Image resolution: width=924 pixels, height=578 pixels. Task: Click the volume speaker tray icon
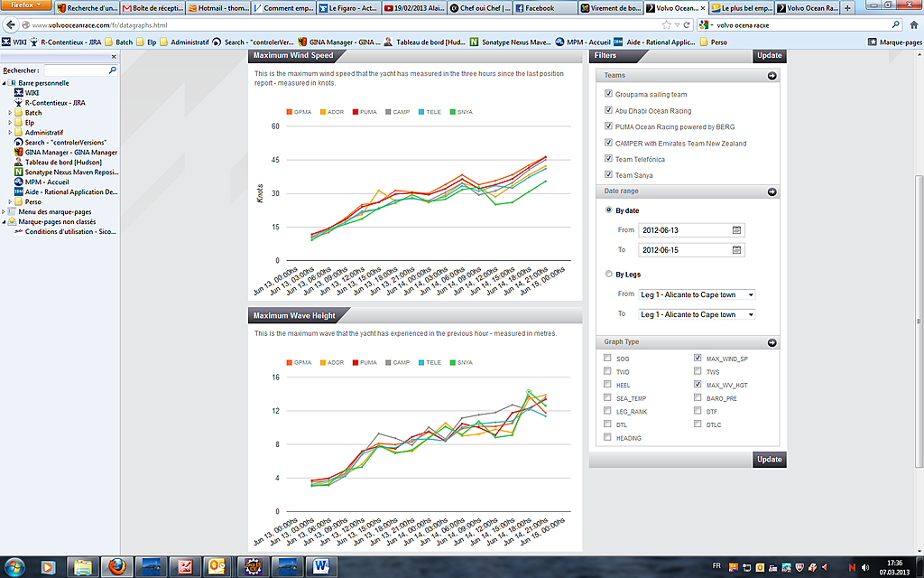point(865,567)
